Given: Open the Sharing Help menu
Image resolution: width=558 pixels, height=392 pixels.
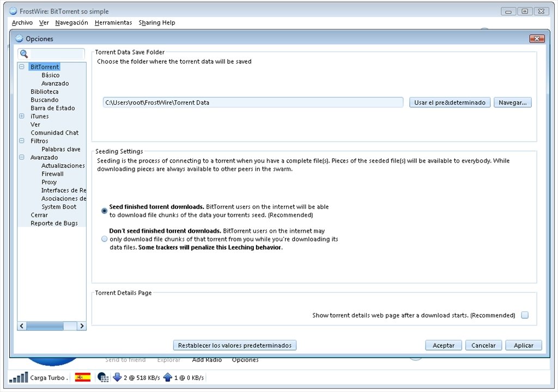Looking at the screenshot, I should click(157, 22).
